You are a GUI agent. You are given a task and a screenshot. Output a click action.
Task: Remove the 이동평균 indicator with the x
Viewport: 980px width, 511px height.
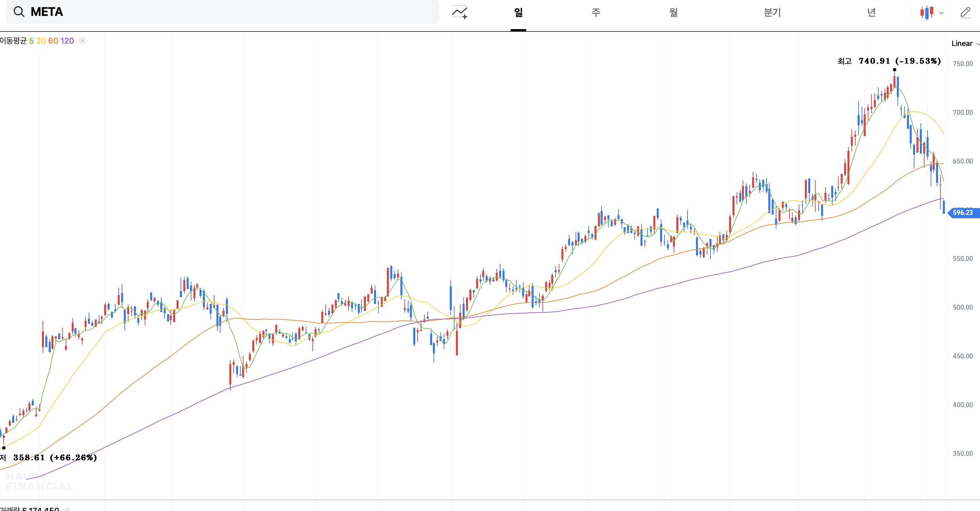83,41
